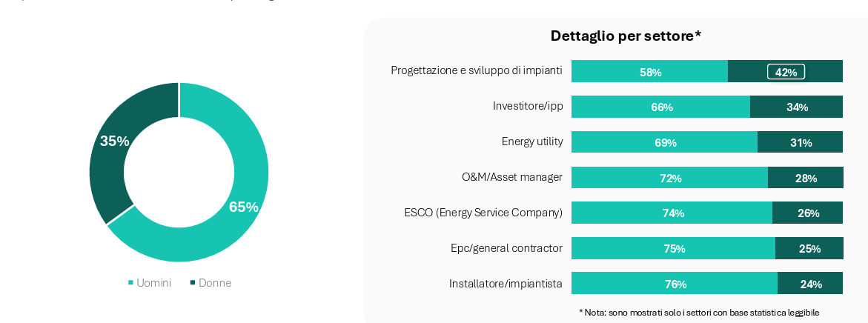The width and height of the screenshot is (868, 323).
Task: Select the 34% Investitore/ipp bar segment
Action: click(x=796, y=107)
